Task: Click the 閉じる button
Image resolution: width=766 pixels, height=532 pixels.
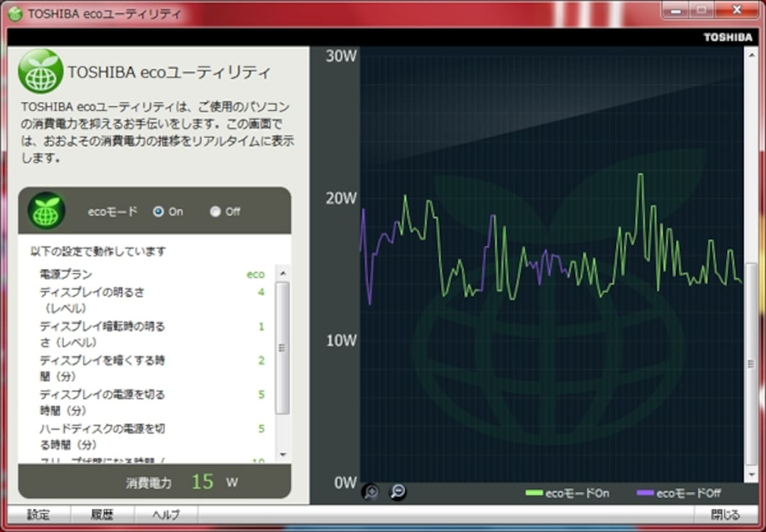Action: [x=726, y=515]
